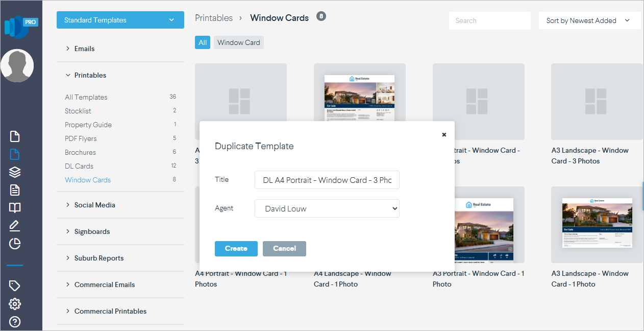Click into the Title text field
The image size is (644, 331).
[x=327, y=180]
